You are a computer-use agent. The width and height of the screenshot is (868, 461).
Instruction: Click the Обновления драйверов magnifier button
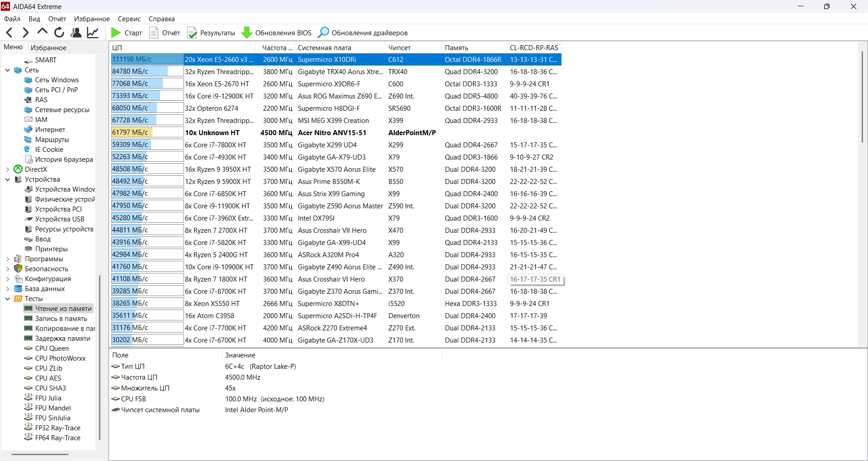click(x=363, y=33)
